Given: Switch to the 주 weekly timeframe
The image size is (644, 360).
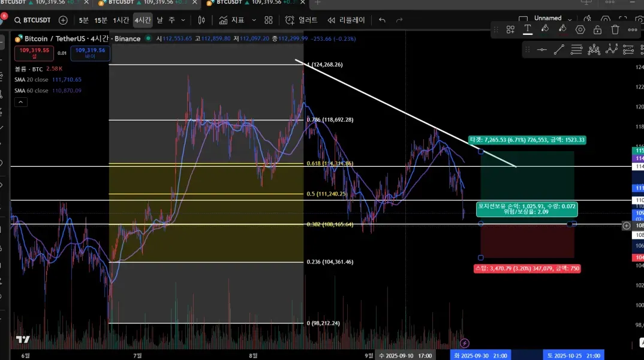Looking at the screenshot, I should [171, 20].
